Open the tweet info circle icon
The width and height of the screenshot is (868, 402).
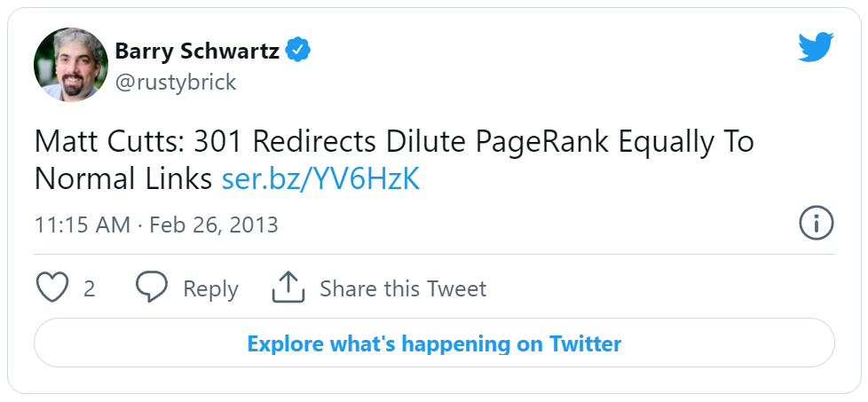point(817,223)
